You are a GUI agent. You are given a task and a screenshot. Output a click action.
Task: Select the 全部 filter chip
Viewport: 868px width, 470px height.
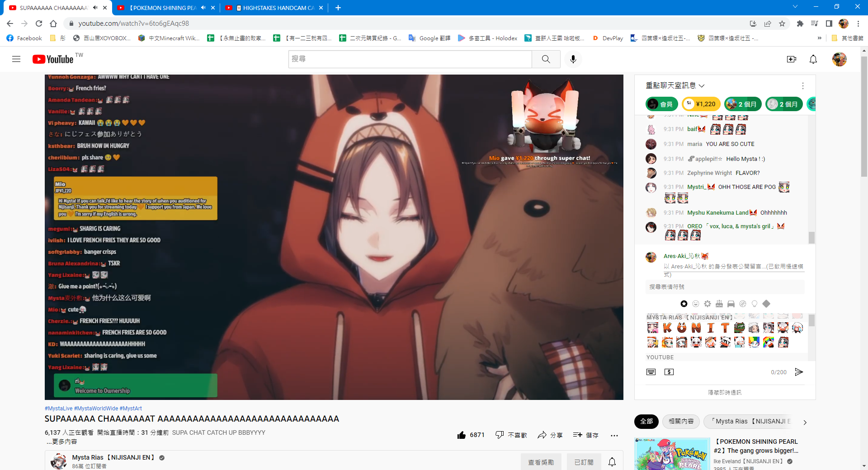pos(646,421)
